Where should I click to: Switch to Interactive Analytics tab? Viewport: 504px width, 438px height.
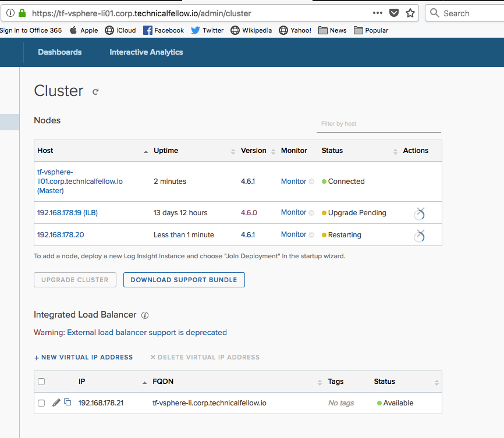click(146, 52)
